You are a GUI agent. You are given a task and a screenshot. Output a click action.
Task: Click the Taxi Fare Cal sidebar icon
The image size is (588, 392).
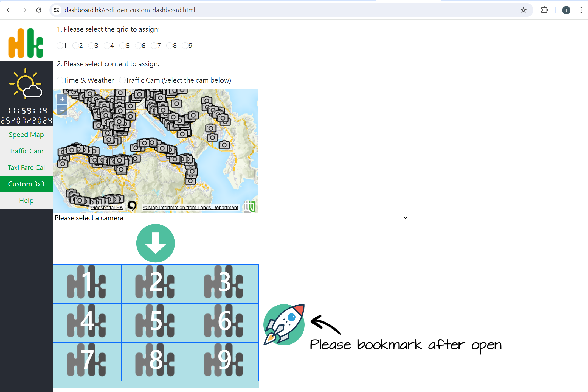click(26, 167)
